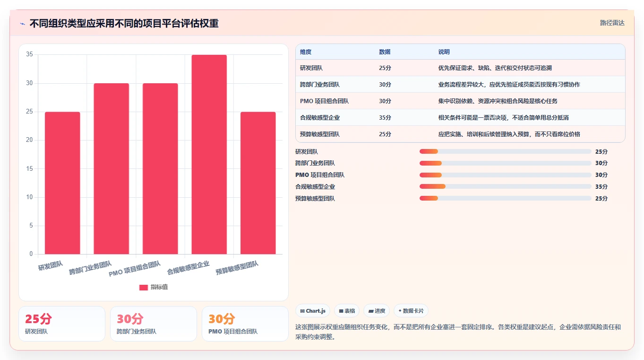Screen dimensions: 644x360
Task: Click the 研发团队 bar in the chart
Action: 62,183
